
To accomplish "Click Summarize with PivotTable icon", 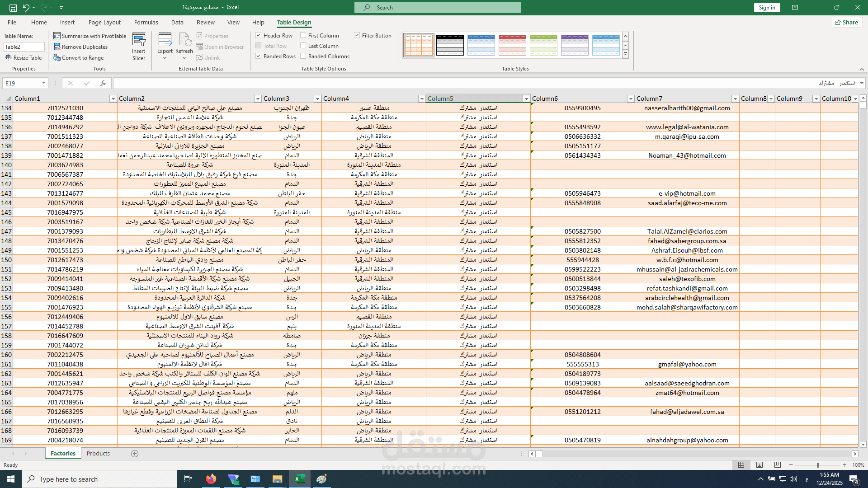I will (x=57, y=36).
